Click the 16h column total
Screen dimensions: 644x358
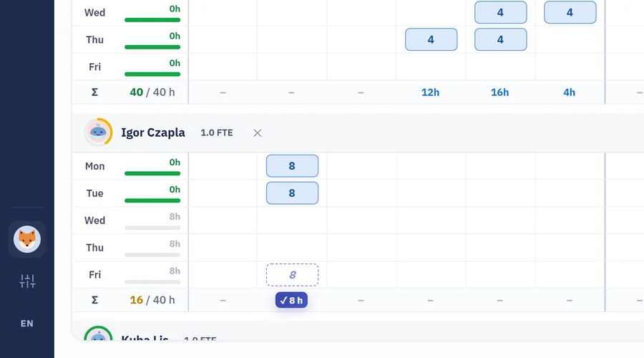pos(500,92)
